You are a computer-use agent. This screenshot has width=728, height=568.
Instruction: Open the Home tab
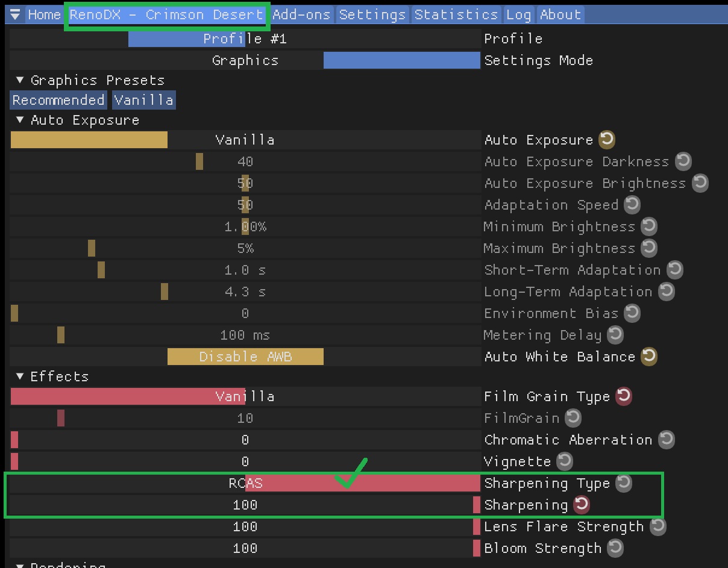44,15
